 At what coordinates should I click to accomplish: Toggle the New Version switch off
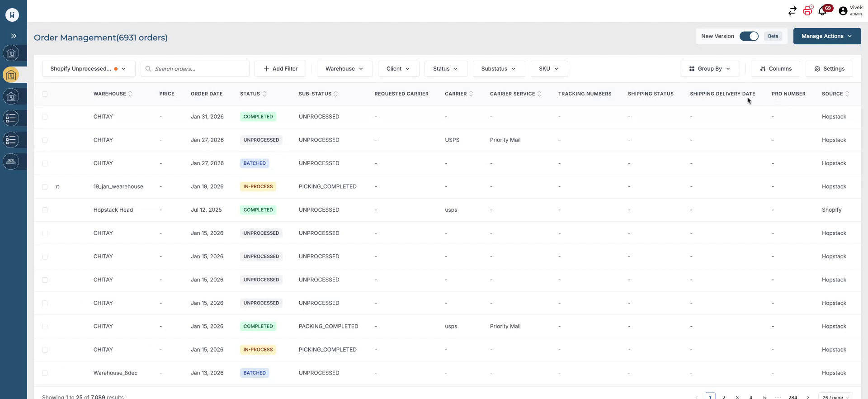[749, 36]
